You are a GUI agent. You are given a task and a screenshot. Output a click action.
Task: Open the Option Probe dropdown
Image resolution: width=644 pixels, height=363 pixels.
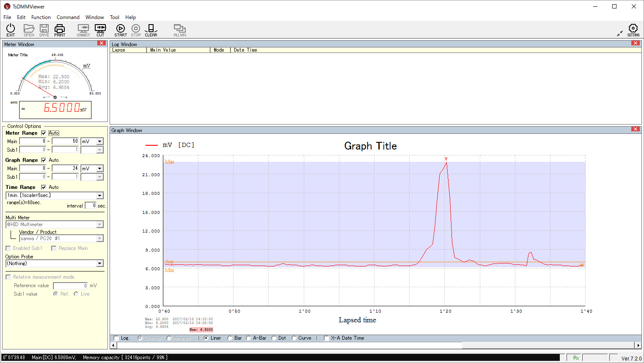(x=100, y=263)
